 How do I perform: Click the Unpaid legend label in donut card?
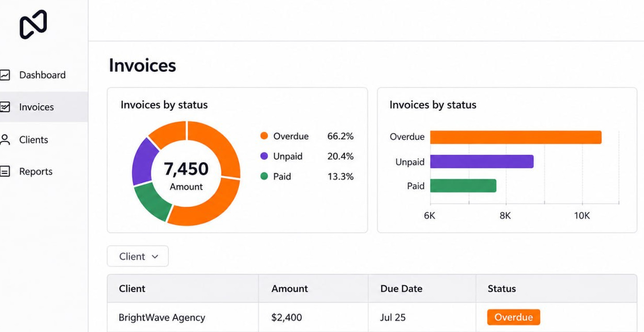pyautogui.click(x=288, y=156)
